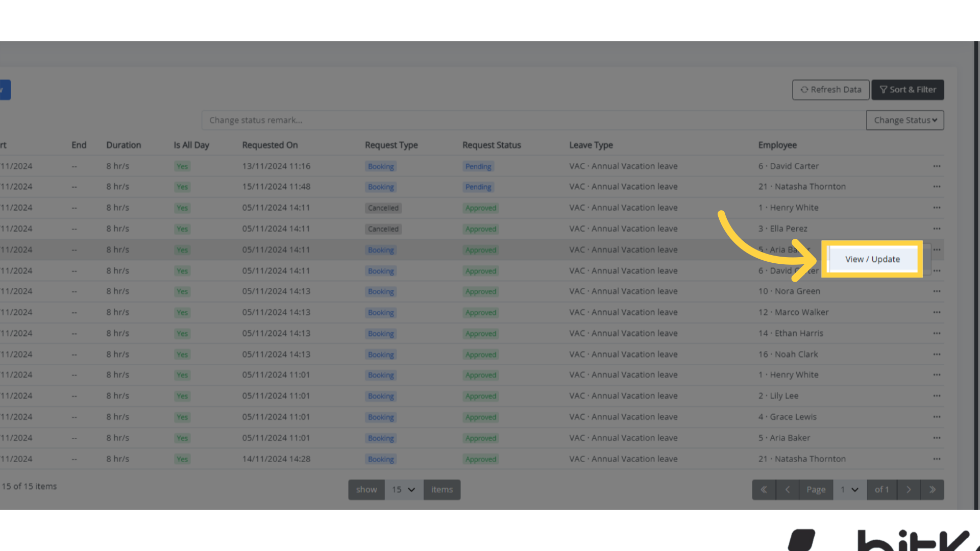Open row options for Ella Perez

tap(937, 229)
